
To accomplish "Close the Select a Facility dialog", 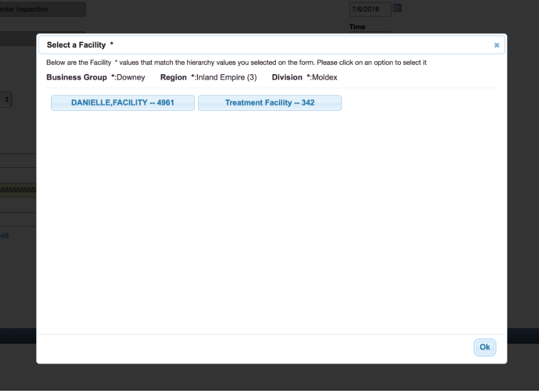I will (496, 45).
